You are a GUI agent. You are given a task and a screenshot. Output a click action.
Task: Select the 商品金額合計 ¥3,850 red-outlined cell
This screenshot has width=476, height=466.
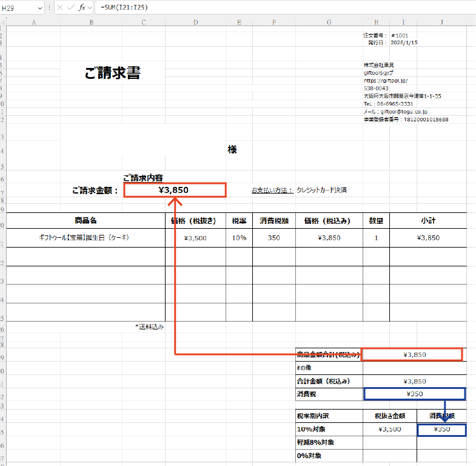[x=412, y=354]
